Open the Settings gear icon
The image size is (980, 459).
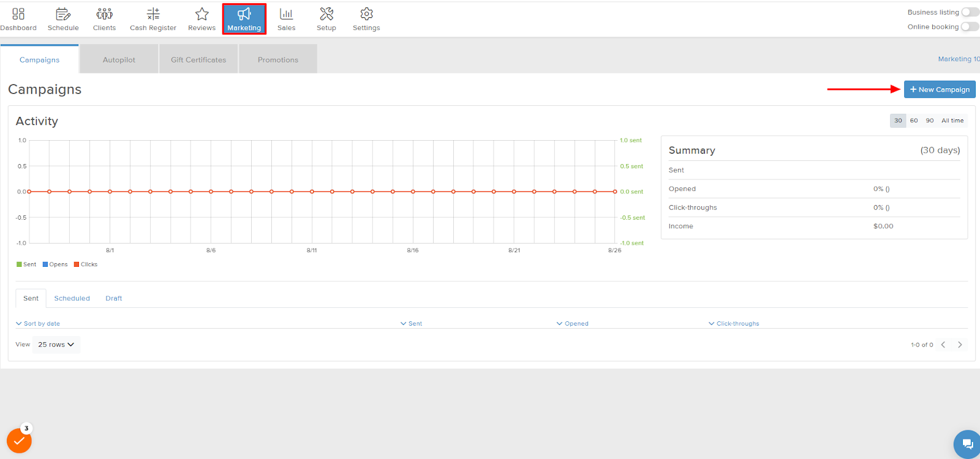tap(366, 14)
